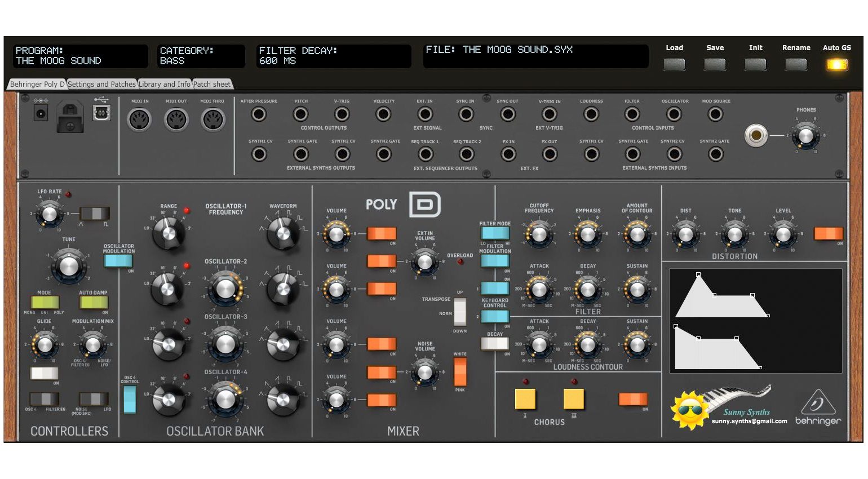Click the MIDI IN DIN connector
Image resolution: width=868 pixels, height=479 pixels.
tap(139, 119)
